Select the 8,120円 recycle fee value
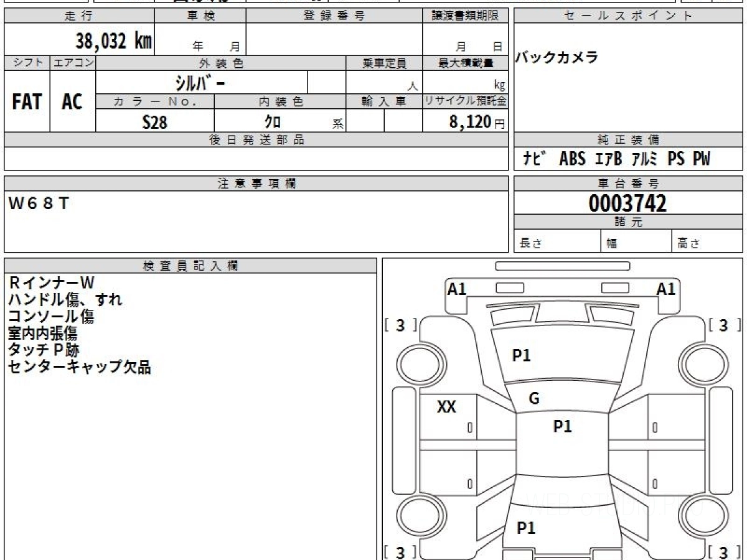The image size is (747, 560). pos(477,122)
